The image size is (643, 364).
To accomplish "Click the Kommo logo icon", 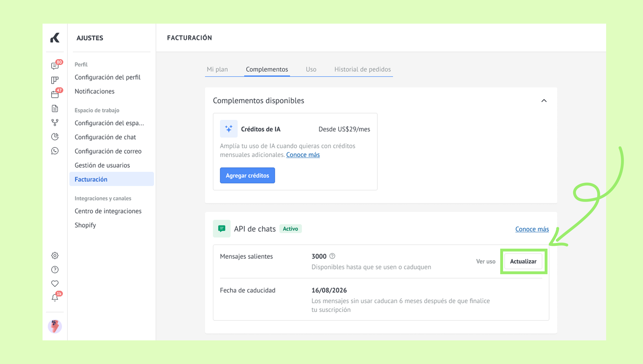I will coord(55,38).
